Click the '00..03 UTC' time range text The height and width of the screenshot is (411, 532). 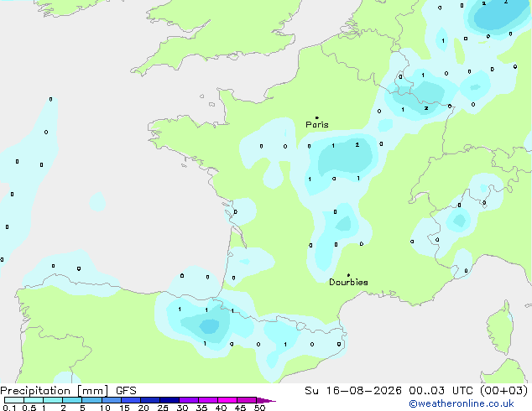(x=443, y=391)
